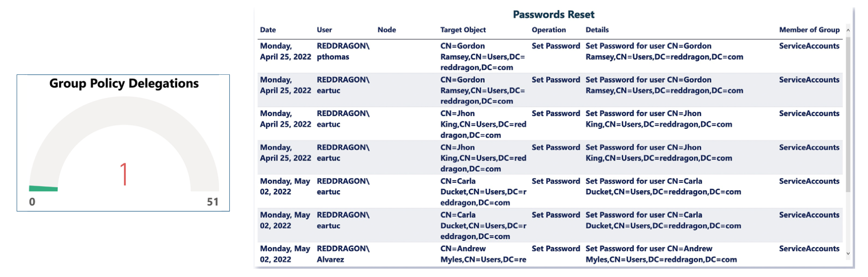Viewport: 868px width, 277px height.
Task: Click the scroll up arrow in Passwords Reset
Action: (848, 30)
